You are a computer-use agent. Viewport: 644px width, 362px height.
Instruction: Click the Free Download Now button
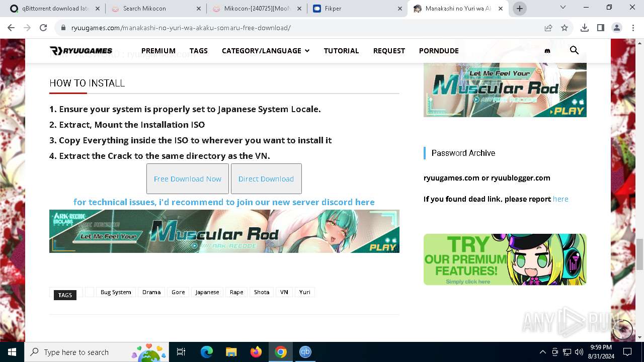point(188,178)
